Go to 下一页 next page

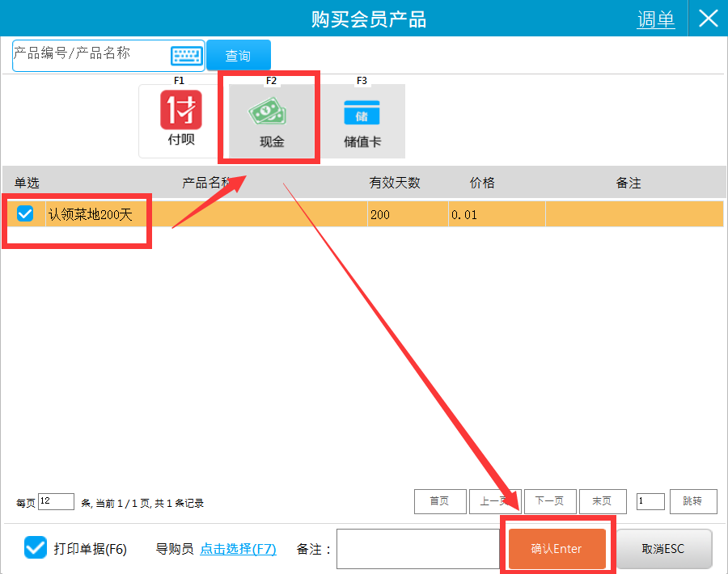pyautogui.click(x=550, y=501)
